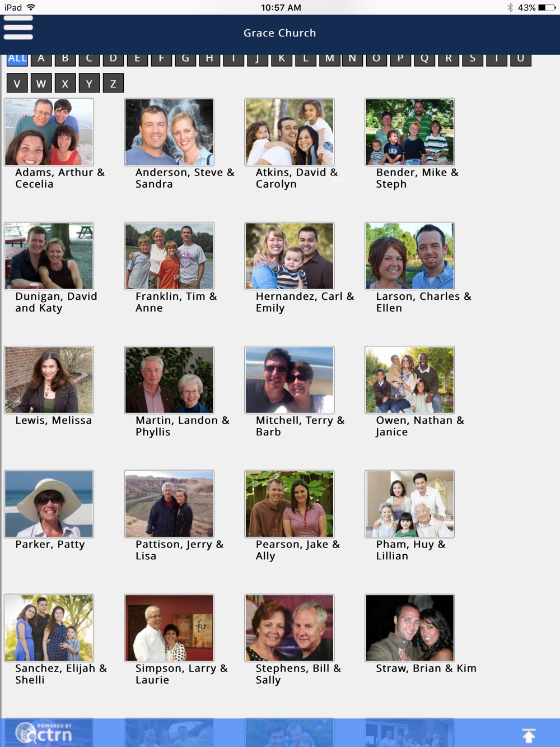Tap the ctrn powered-by logo
This screenshot has width=560, height=747.
tap(45, 733)
